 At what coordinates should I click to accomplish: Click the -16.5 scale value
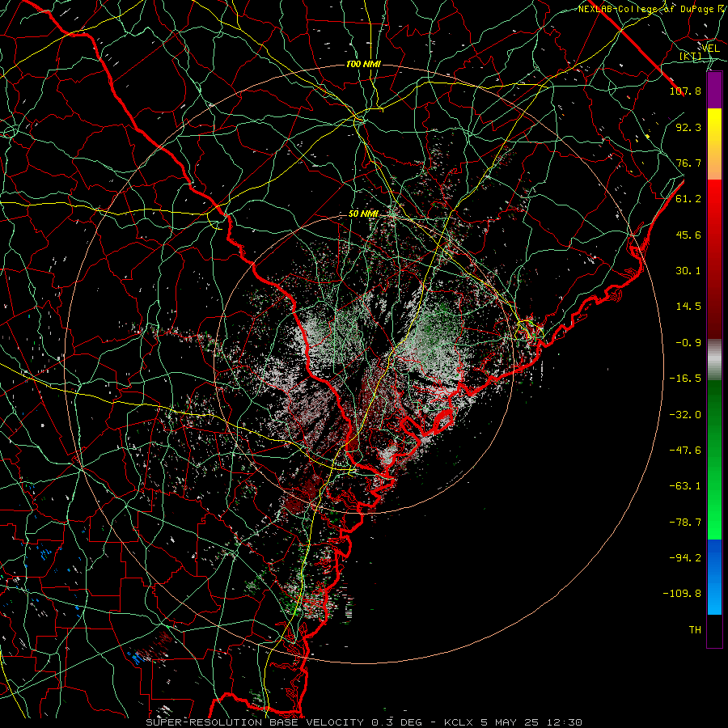click(685, 379)
